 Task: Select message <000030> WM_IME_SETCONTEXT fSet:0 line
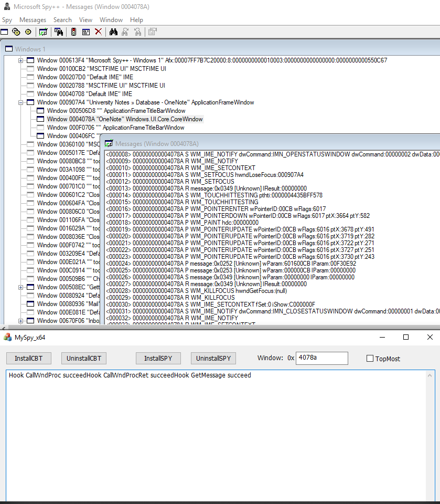[210, 304]
